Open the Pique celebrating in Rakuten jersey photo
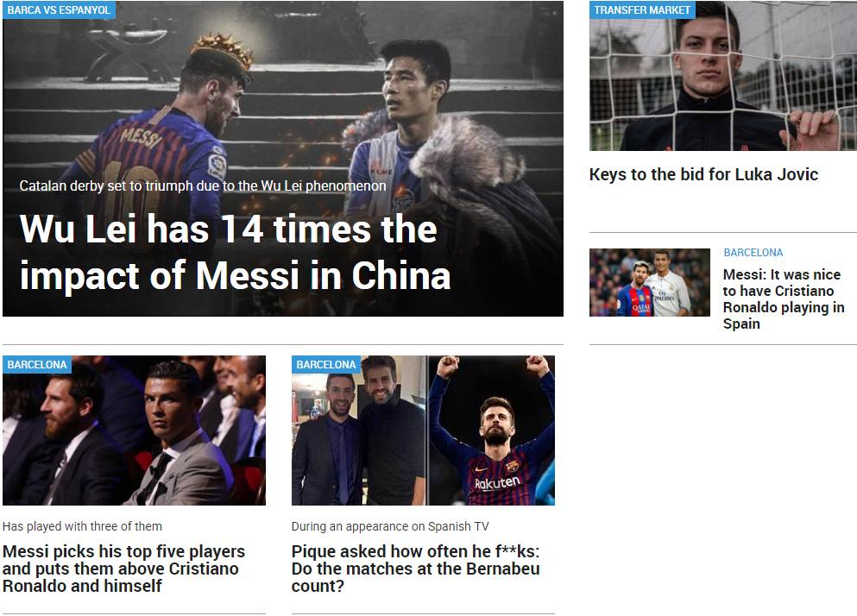 (491, 431)
